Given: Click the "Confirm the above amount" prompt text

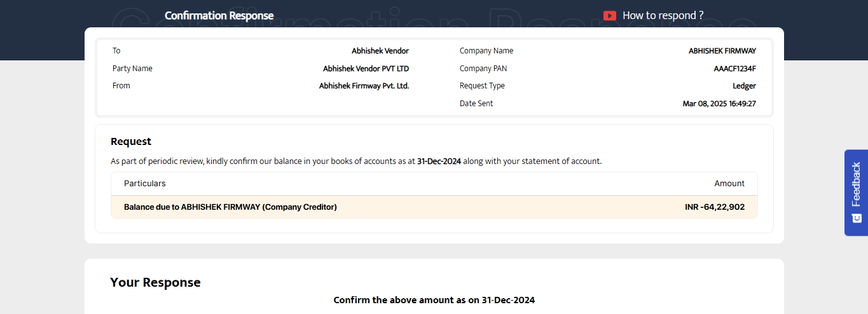Looking at the screenshot, I should [x=434, y=300].
